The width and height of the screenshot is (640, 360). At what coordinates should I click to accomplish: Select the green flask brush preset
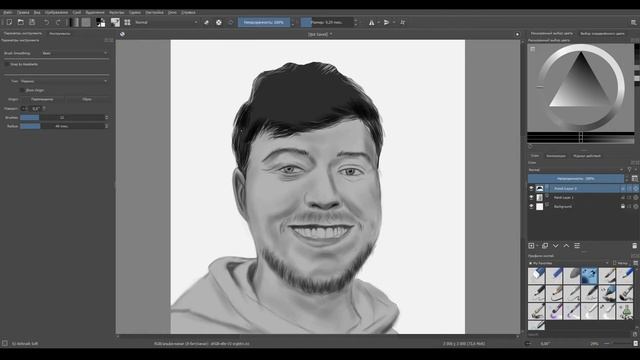click(625, 311)
